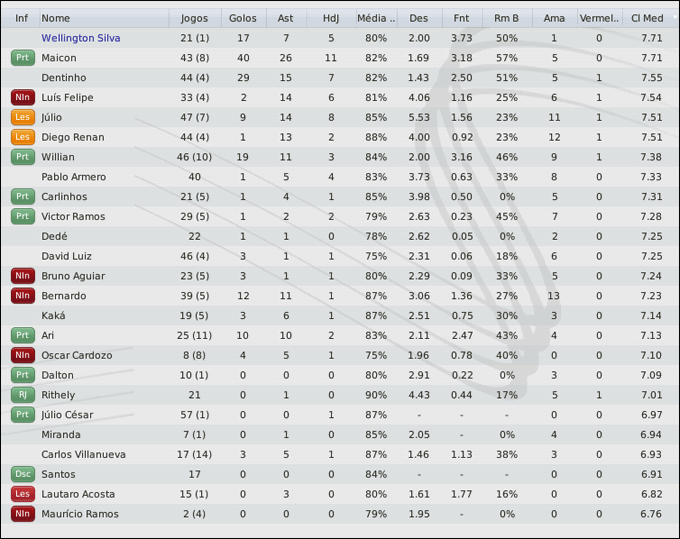Click the Dsc badge beside Santos
Viewport: 680px width, 539px height.
[22, 474]
